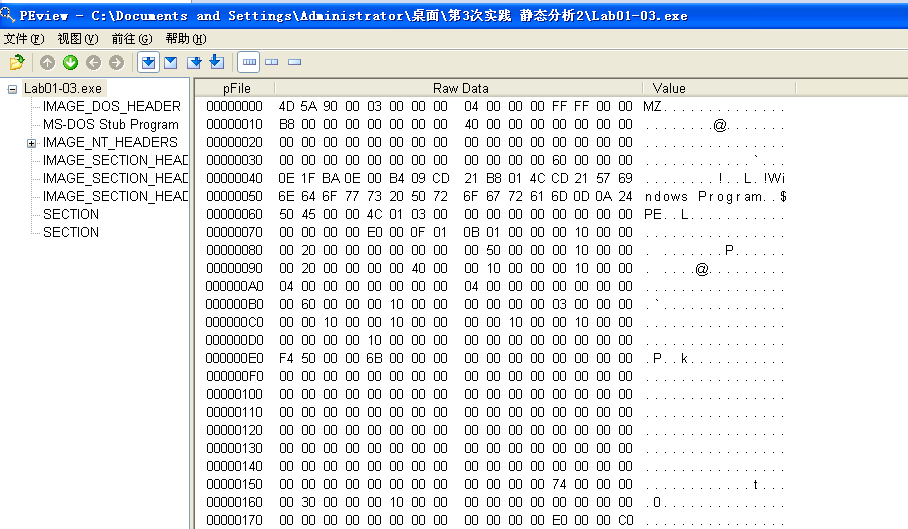Click the PEview title bar magnifier icon
The height and width of the screenshot is (529, 908).
click(8, 14)
